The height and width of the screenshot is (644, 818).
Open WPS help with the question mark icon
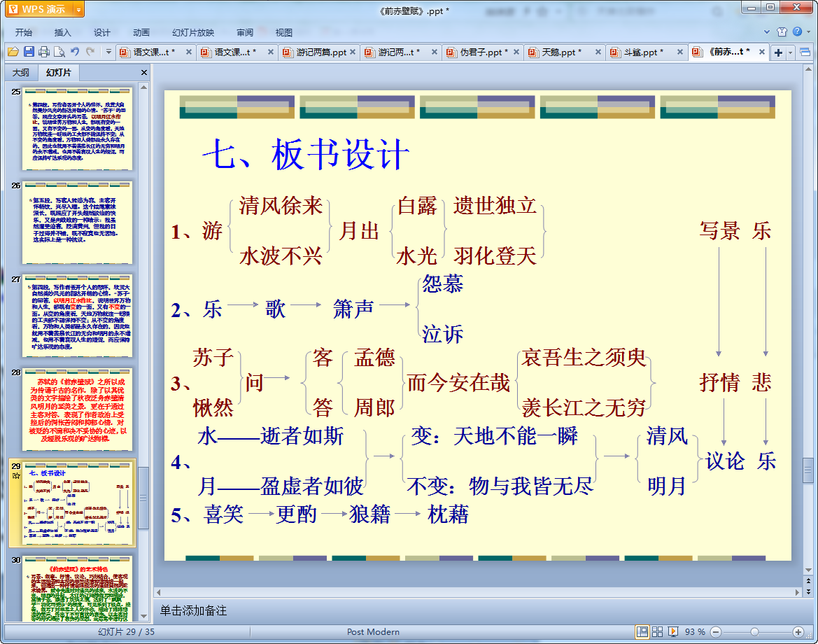(797, 31)
